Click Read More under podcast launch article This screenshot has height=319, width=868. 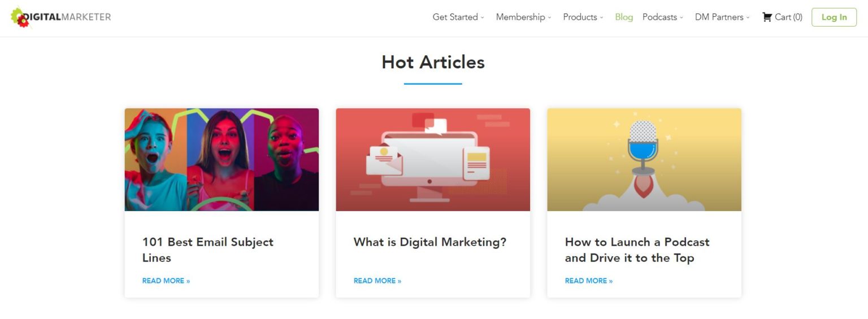(x=589, y=281)
